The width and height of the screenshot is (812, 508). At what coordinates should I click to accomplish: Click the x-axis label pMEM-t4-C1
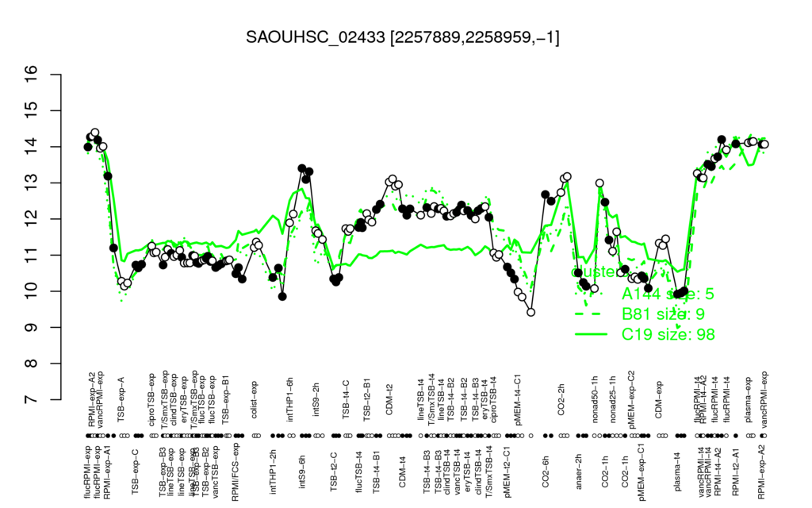tap(518, 398)
